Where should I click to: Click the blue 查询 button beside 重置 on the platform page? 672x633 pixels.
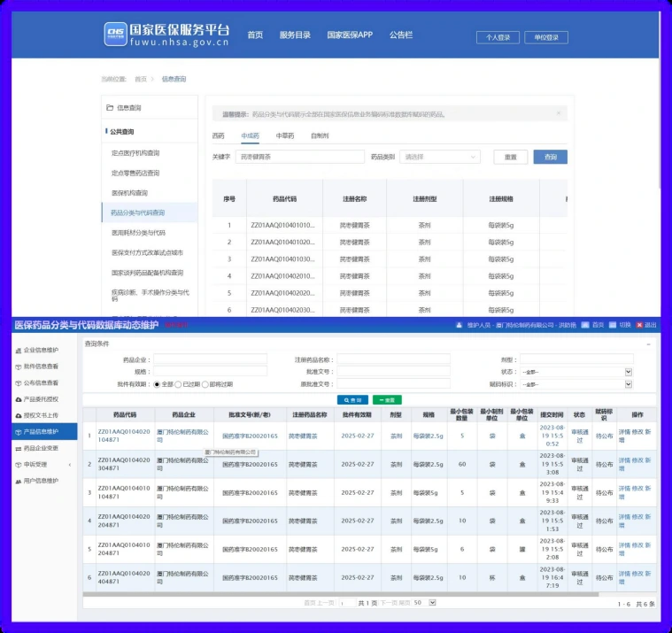[x=551, y=157]
